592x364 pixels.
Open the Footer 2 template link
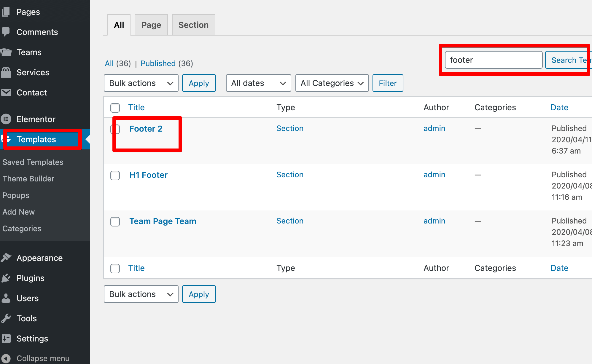pos(146,129)
